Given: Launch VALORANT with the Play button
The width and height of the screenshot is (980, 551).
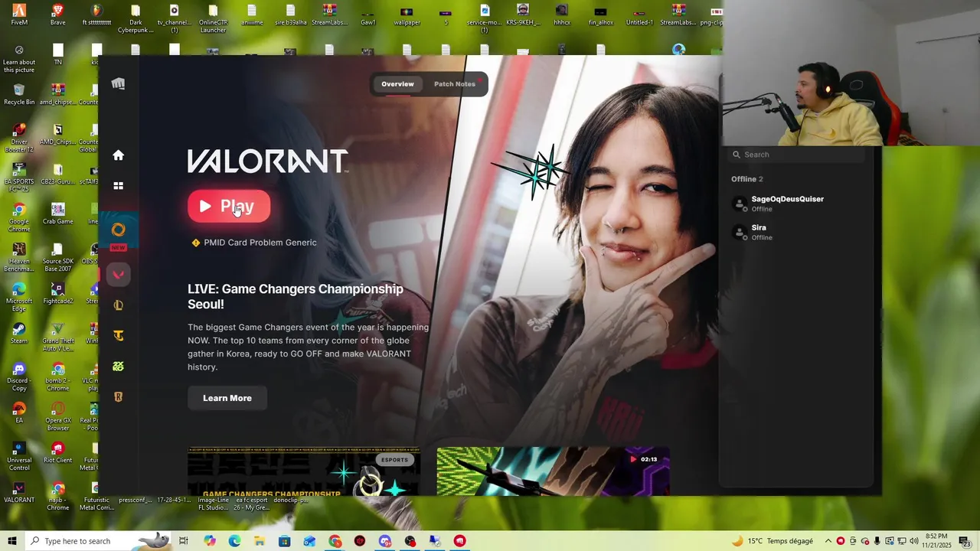Looking at the screenshot, I should tap(229, 207).
